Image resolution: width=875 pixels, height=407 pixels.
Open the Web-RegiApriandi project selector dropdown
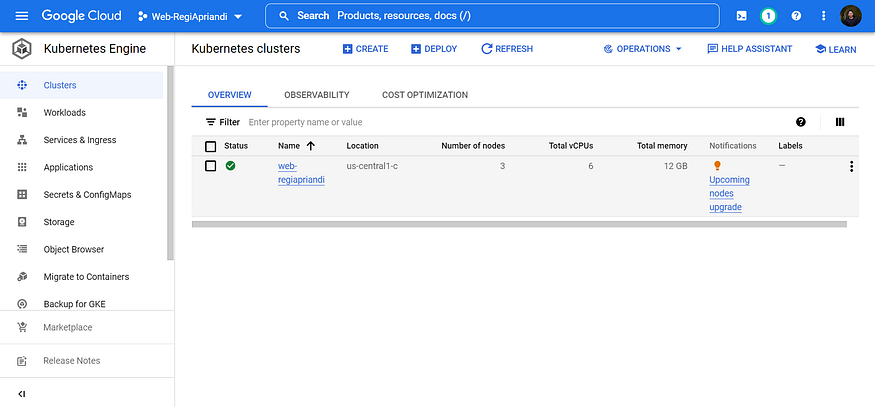190,16
